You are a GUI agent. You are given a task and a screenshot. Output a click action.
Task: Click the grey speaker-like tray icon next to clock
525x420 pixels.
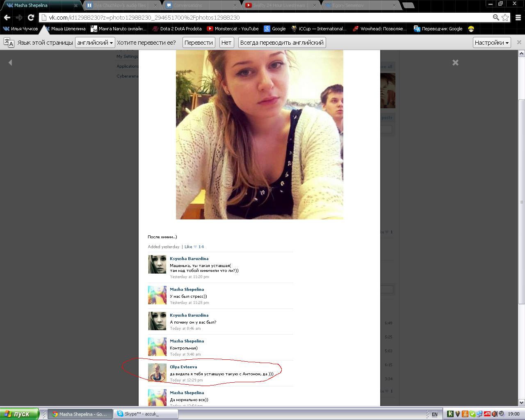click(x=501, y=414)
